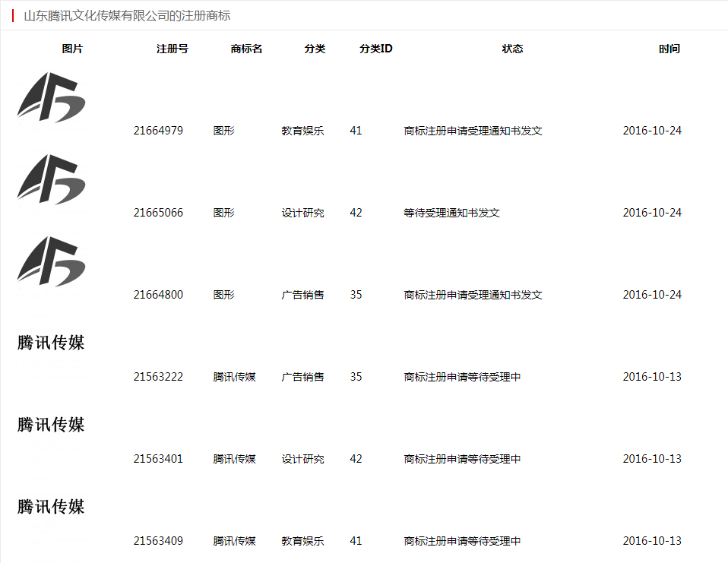The image size is (728, 563).
Task: Click the logo image above registration 21665066
Action: [51, 179]
